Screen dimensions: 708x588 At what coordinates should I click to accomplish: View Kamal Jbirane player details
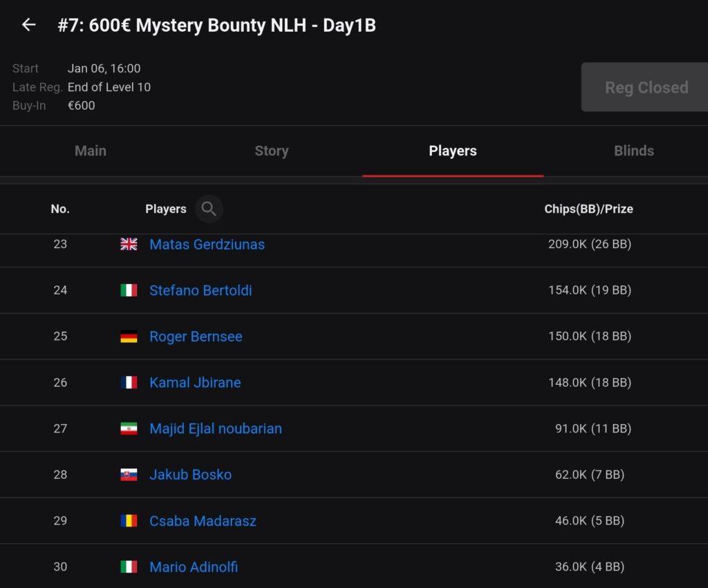195,382
